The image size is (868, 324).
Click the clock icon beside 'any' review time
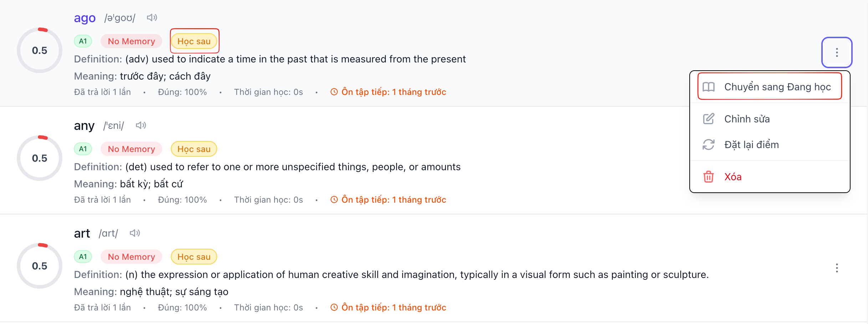click(x=334, y=200)
